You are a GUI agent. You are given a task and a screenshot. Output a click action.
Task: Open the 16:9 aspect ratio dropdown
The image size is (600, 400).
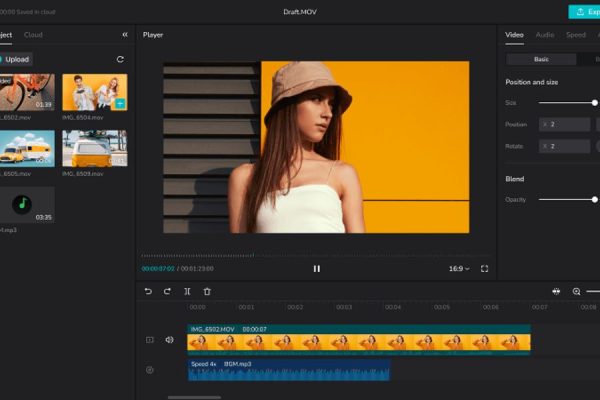point(459,268)
